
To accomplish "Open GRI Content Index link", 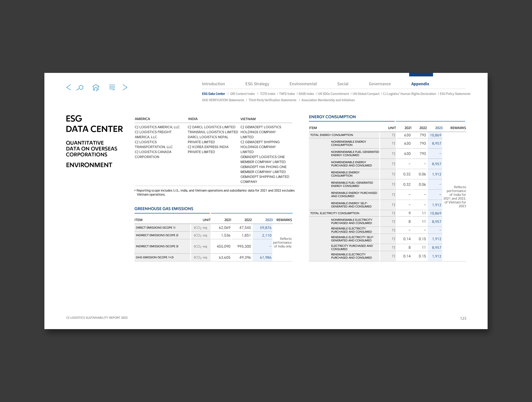I will click(243, 94).
